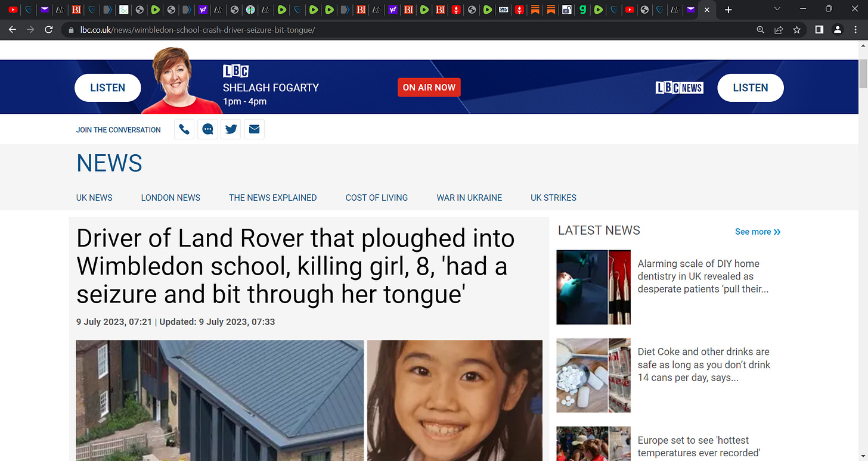
Task: Click the dentistry article thumbnail
Action: [x=593, y=287]
